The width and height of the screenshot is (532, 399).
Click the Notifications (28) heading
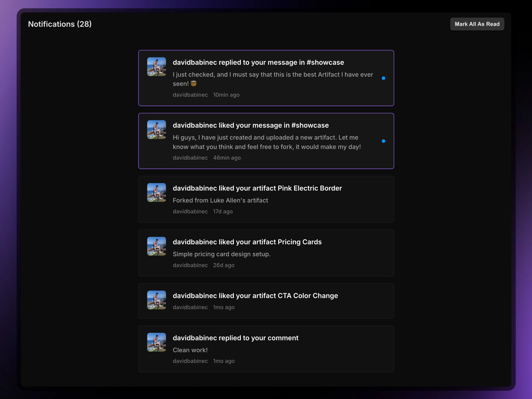click(60, 24)
